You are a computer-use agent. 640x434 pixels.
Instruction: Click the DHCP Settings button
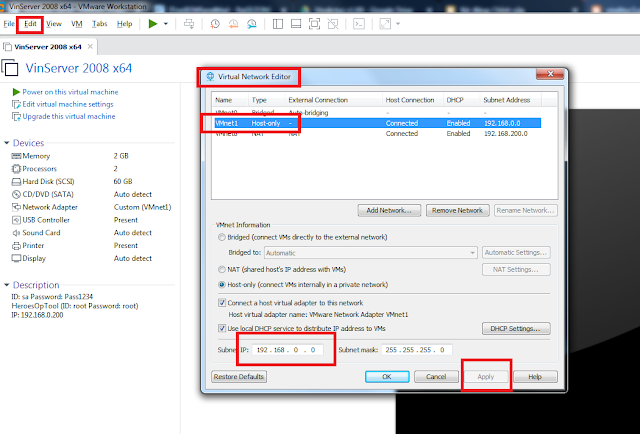[516, 329]
